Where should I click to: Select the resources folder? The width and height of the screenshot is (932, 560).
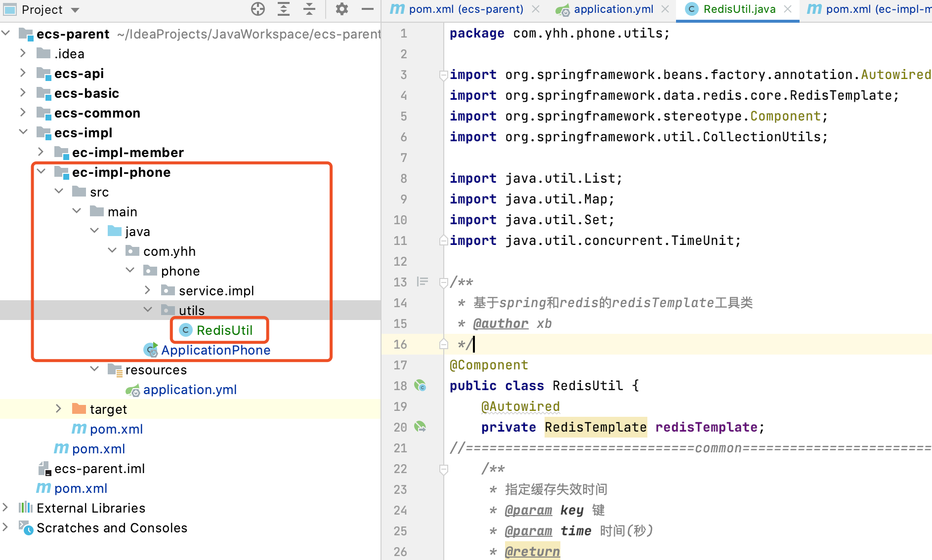(x=156, y=369)
